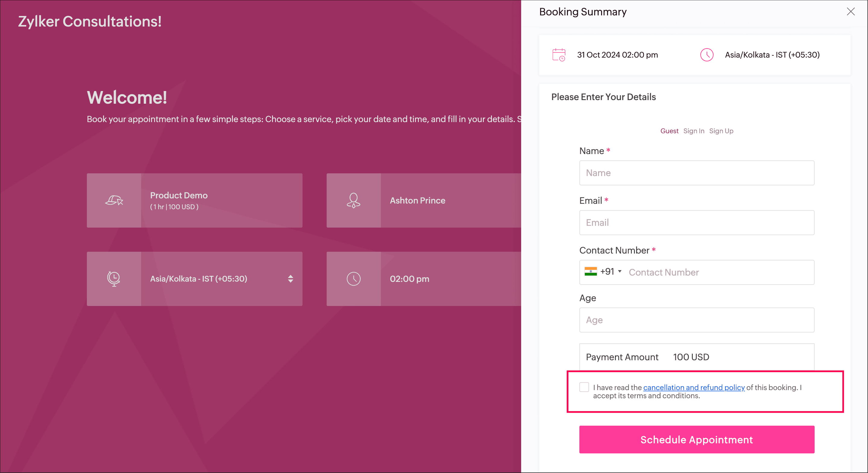The width and height of the screenshot is (868, 473).
Task: Click the Product Demo service icon
Action: [114, 200]
